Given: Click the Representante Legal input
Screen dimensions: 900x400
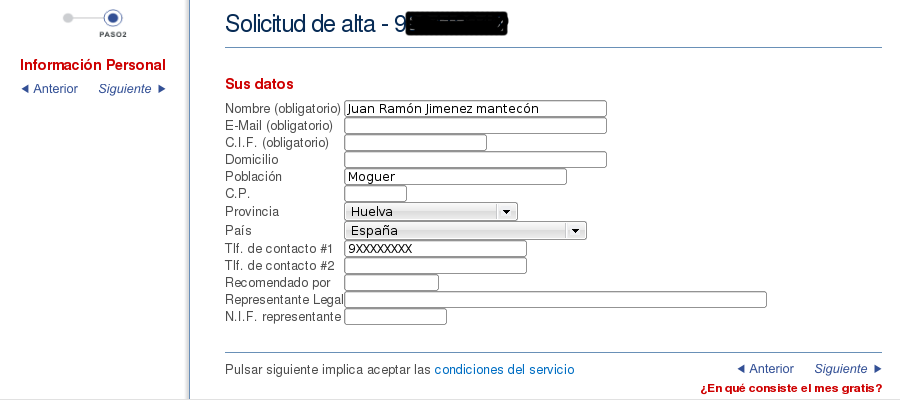Looking at the screenshot, I should pos(555,300).
